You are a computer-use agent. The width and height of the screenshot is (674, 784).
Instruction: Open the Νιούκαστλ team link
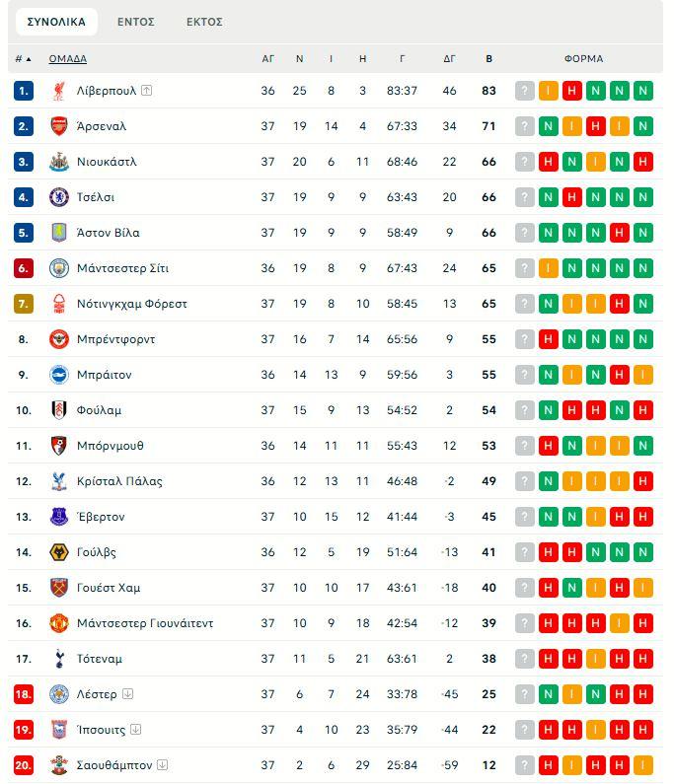point(107,162)
